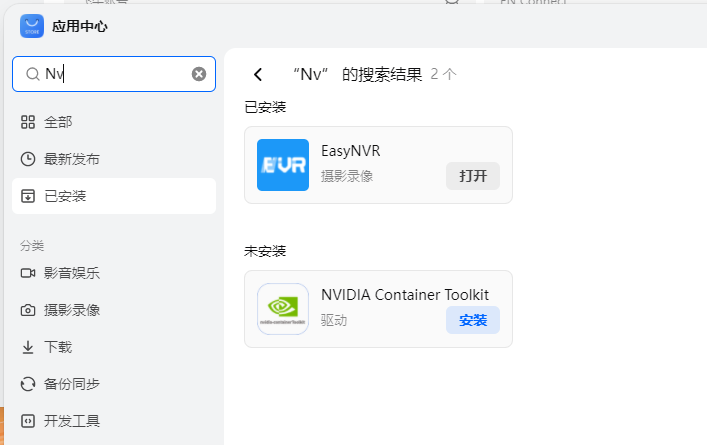Screen dimensions: 707x445
Task: Clear the search field with the X icon
Action: 199,74
